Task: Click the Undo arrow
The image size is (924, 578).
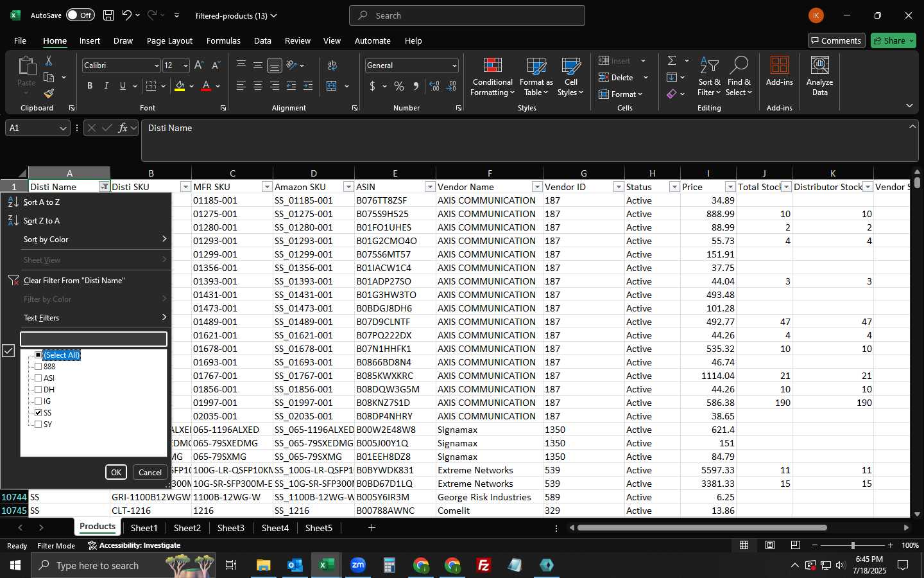Action: (x=126, y=15)
